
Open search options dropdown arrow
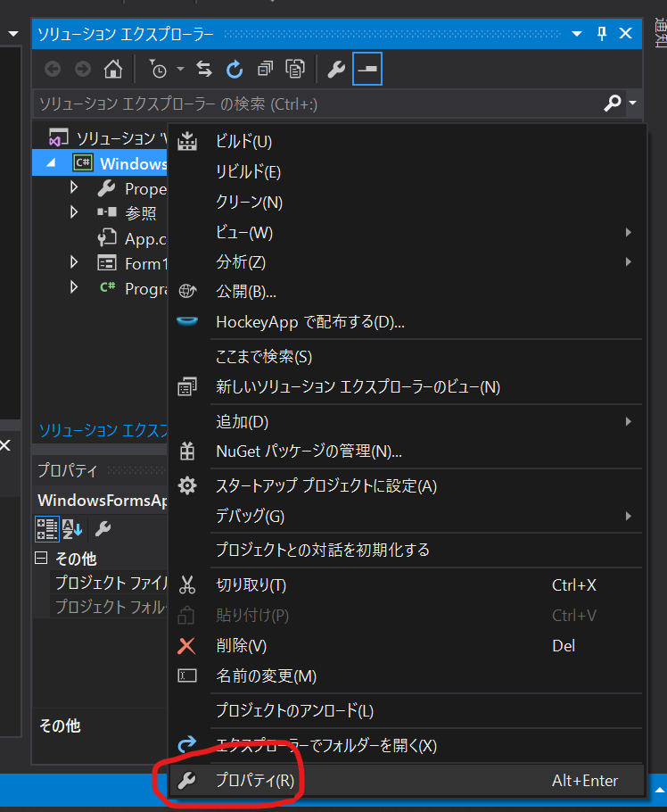click(x=633, y=103)
